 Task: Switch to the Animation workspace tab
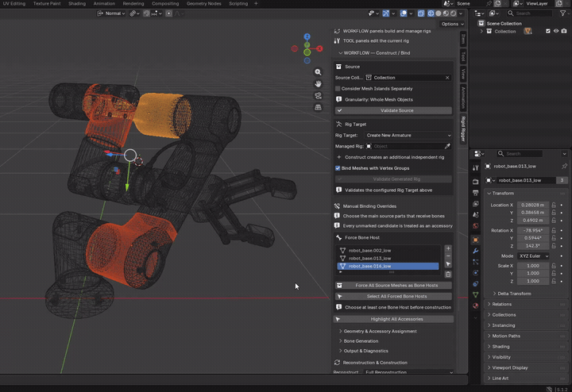tap(104, 4)
